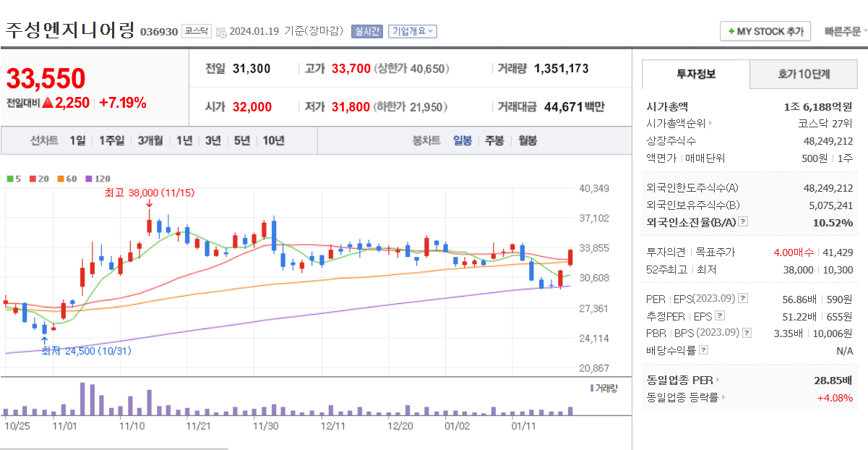Click 최고 38,000 (11/15) chart marker
Viewport: 868px width, 450px height.
[150, 193]
